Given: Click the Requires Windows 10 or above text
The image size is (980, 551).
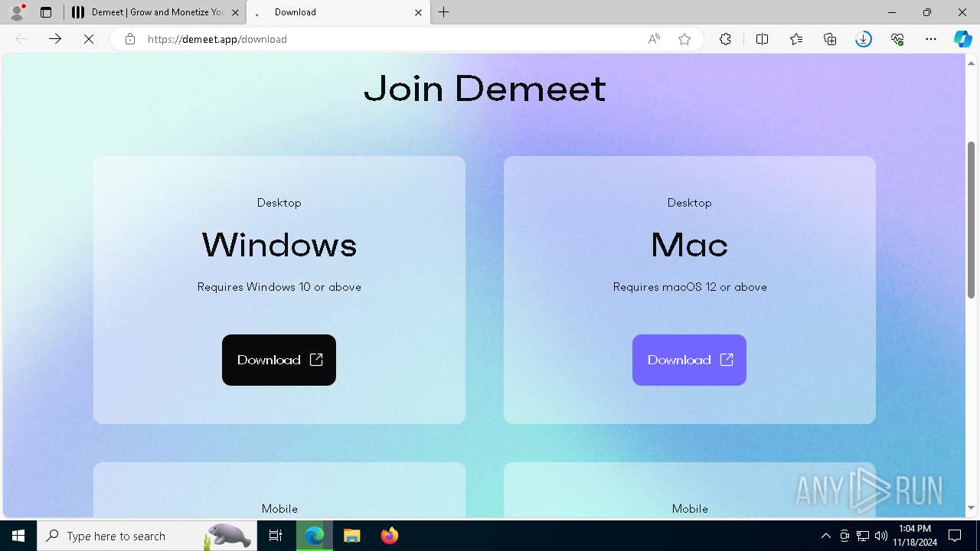Looking at the screenshot, I should coord(279,287).
